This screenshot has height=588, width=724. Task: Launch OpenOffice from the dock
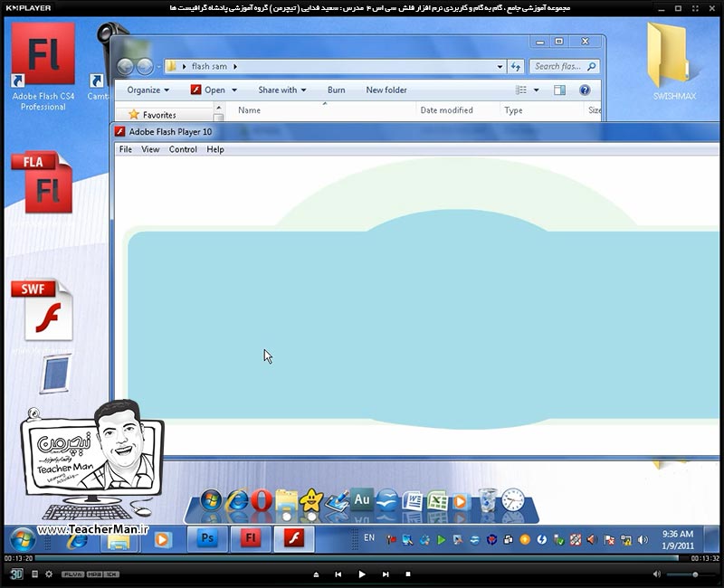[387, 500]
